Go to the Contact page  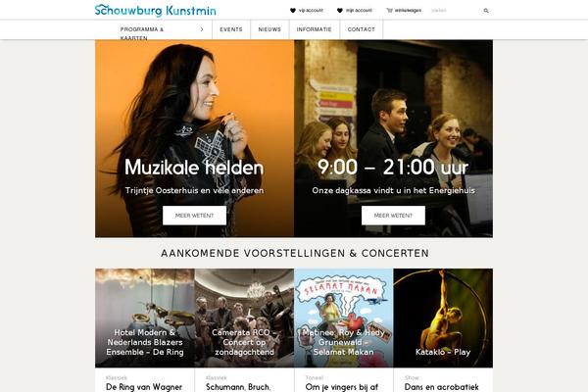[x=361, y=29]
